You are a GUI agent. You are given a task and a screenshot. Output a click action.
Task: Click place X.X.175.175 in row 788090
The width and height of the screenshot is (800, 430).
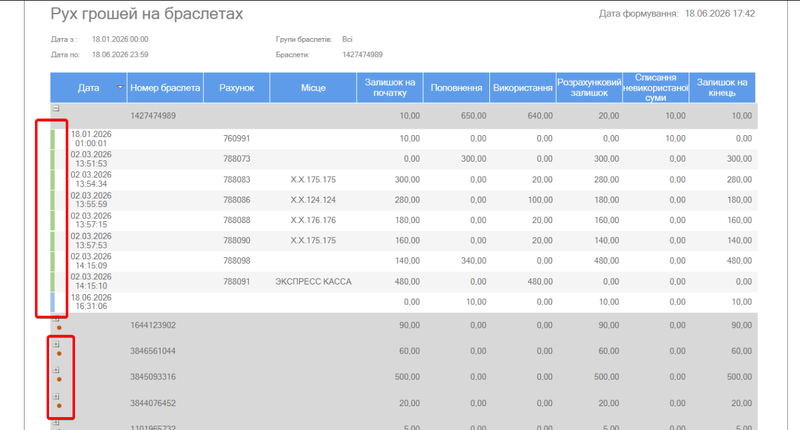click(x=313, y=240)
